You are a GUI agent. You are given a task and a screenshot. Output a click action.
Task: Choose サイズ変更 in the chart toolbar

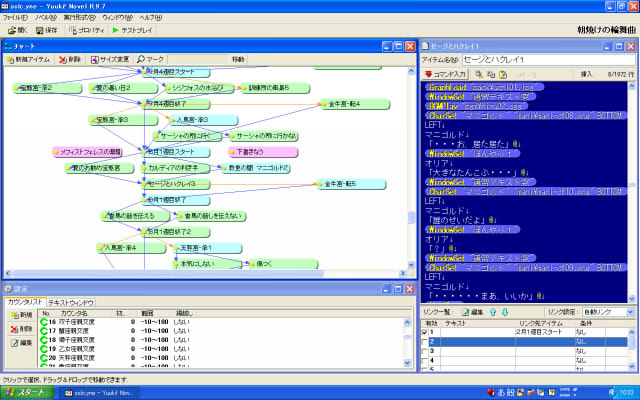coord(110,60)
